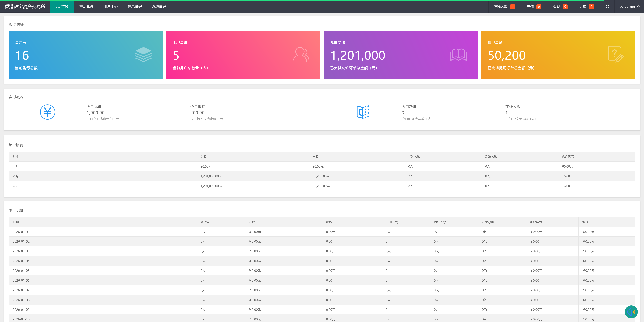
Task: Select the 后台首页 tab
Action: (x=62, y=7)
